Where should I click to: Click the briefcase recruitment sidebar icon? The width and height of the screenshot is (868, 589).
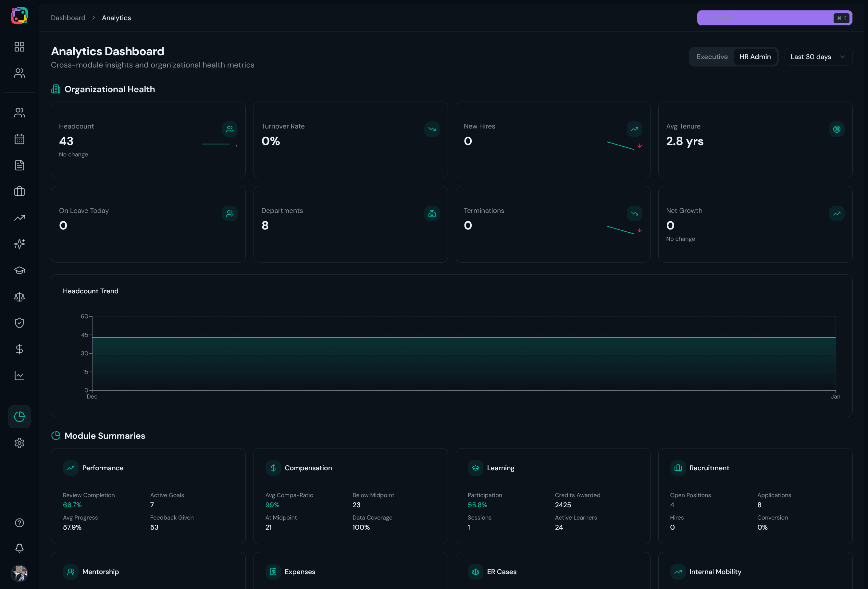(x=19, y=191)
